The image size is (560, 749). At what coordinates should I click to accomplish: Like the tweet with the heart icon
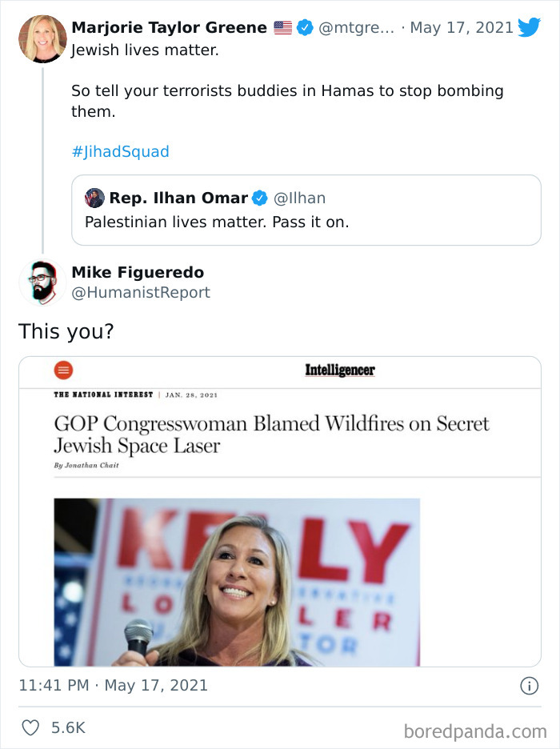click(30, 727)
